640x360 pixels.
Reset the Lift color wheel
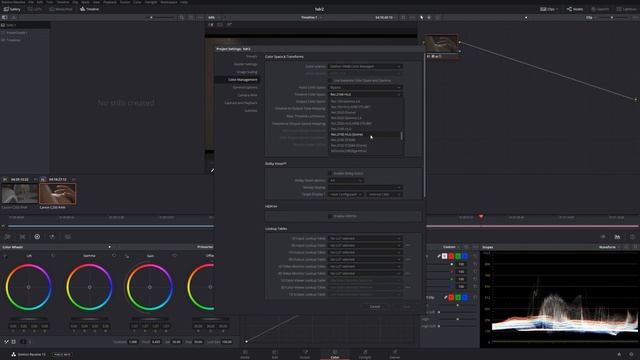click(x=53, y=256)
